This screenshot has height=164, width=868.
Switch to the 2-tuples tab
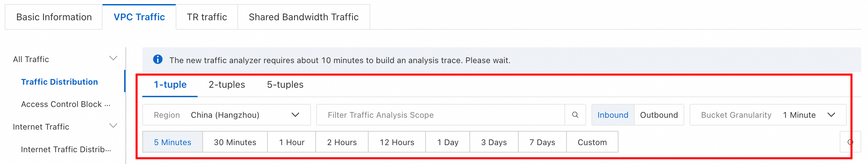click(x=227, y=85)
